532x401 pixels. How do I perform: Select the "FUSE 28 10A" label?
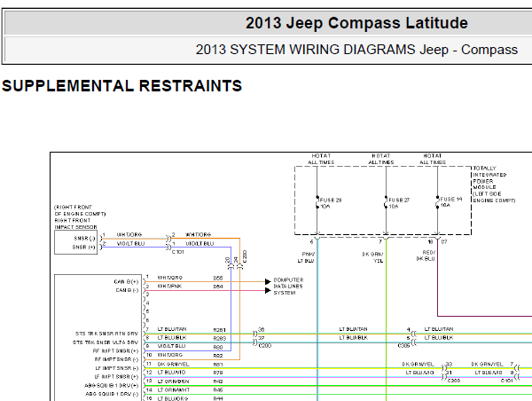coord(331,203)
